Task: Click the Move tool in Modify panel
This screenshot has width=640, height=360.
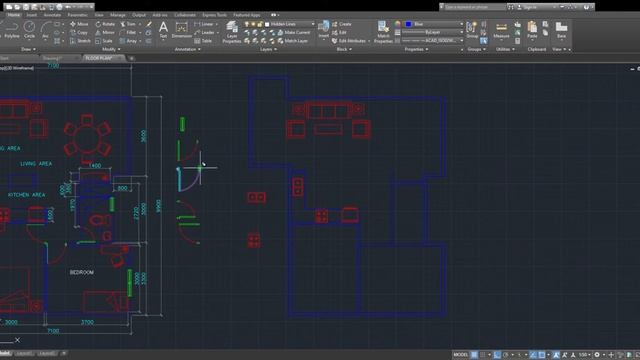Action: pos(79,24)
